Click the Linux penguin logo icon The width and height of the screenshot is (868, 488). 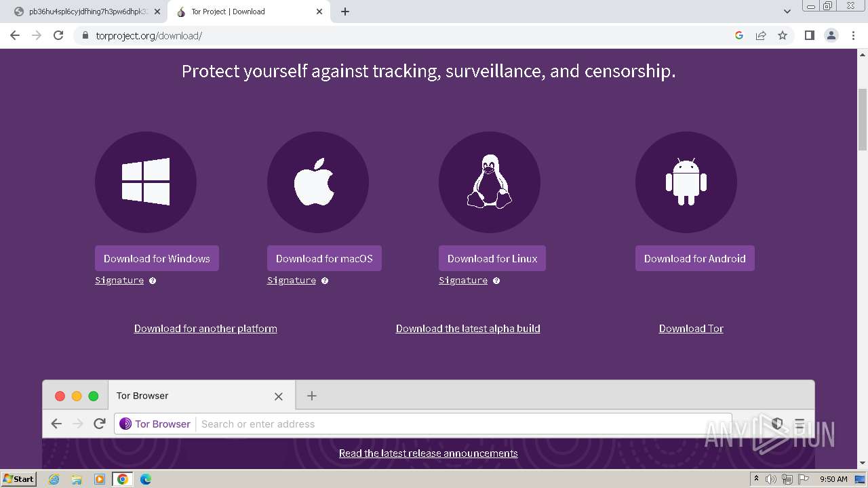pos(490,182)
